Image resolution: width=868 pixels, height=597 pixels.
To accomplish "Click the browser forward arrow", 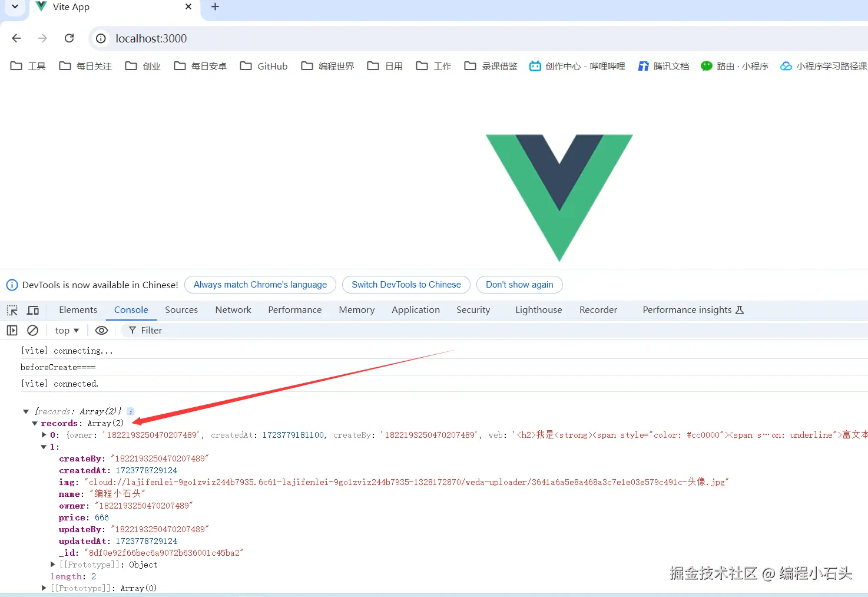I will coord(42,38).
